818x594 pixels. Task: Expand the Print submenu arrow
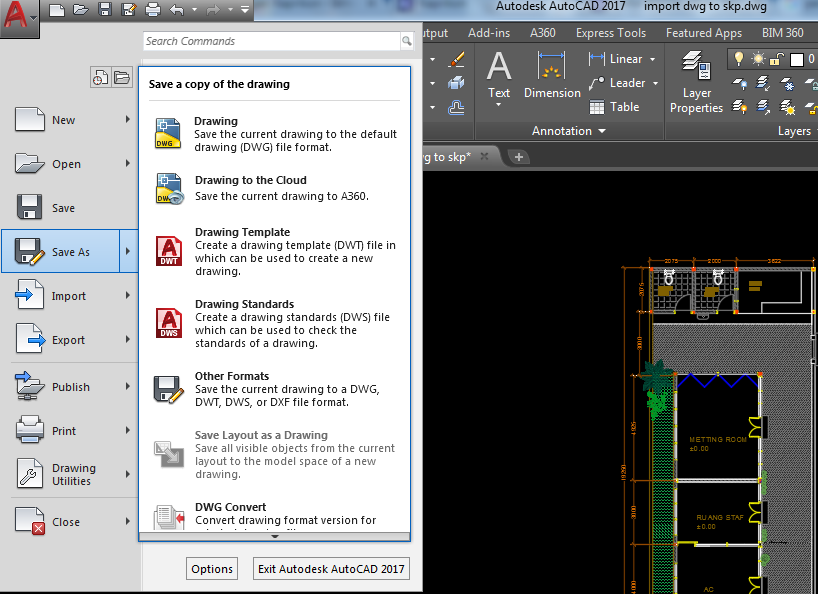pyautogui.click(x=128, y=430)
